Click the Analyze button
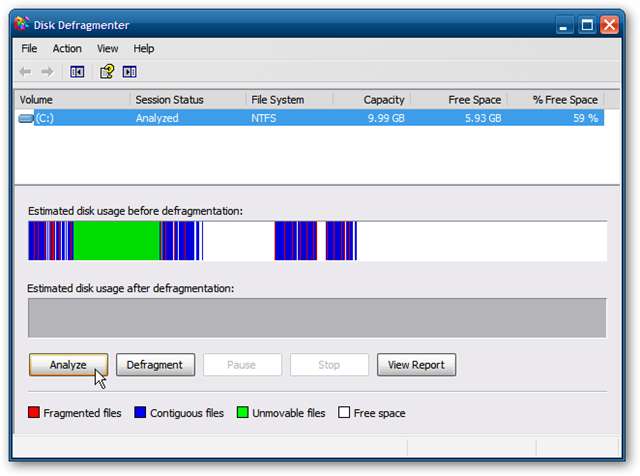The width and height of the screenshot is (640, 476). click(x=68, y=365)
